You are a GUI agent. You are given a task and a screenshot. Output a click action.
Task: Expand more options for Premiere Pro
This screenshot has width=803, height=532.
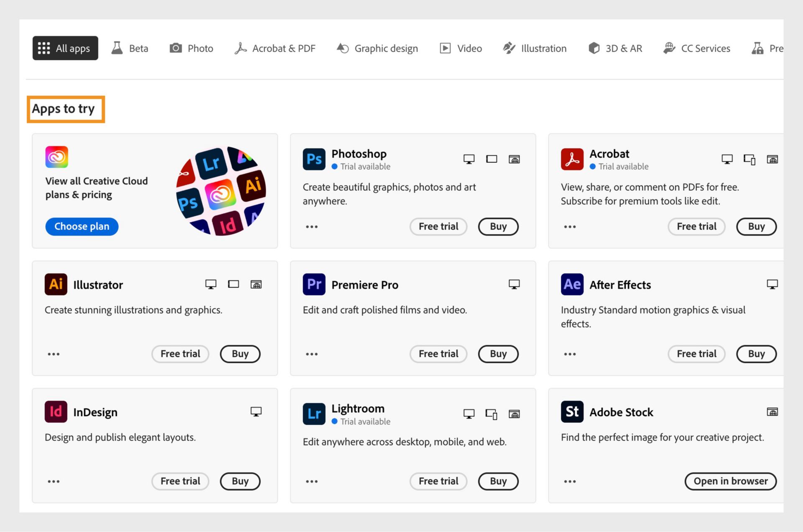[x=312, y=354]
